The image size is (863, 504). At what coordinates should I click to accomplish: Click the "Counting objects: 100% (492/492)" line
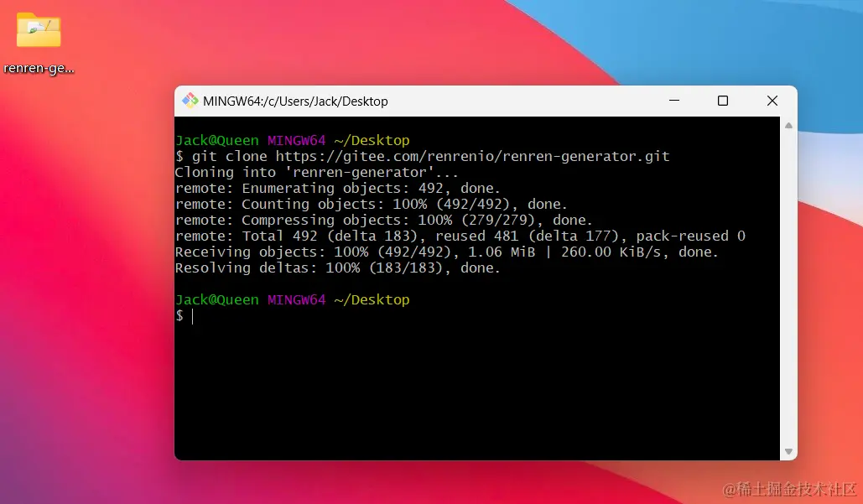[371, 204]
